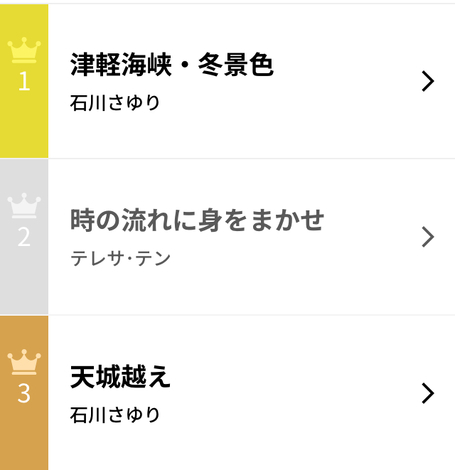The image size is (455, 470).
Task: Select the rank number 3 label
Action: click(x=24, y=393)
